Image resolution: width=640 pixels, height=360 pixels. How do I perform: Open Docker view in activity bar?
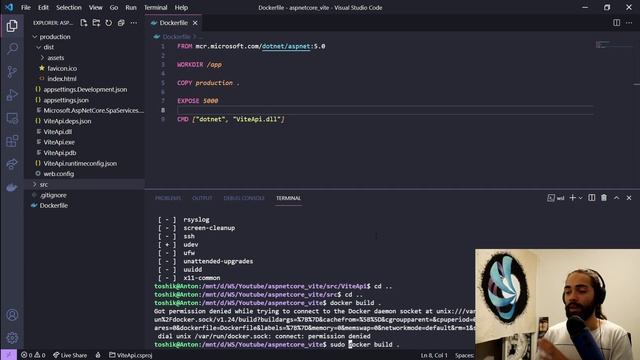pyautogui.click(x=12, y=187)
